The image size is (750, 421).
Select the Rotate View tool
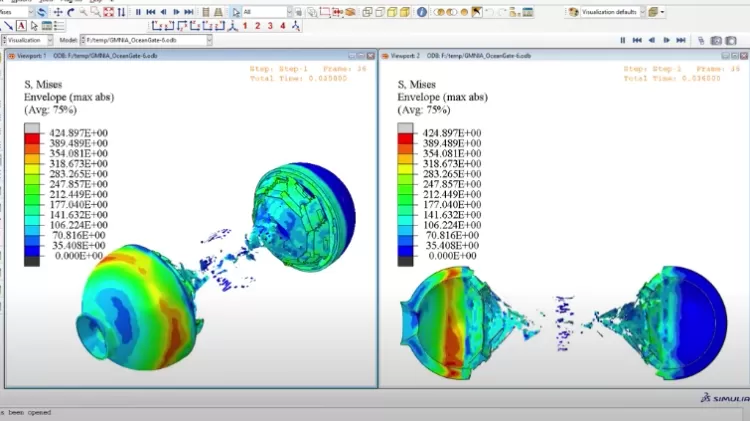(71, 12)
